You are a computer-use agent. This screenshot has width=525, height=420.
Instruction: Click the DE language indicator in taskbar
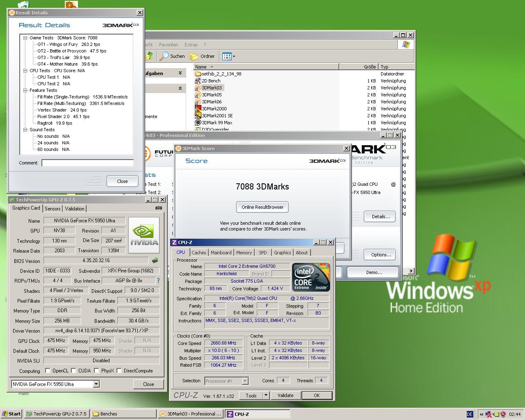pyautogui.click(x=470, y=414)
